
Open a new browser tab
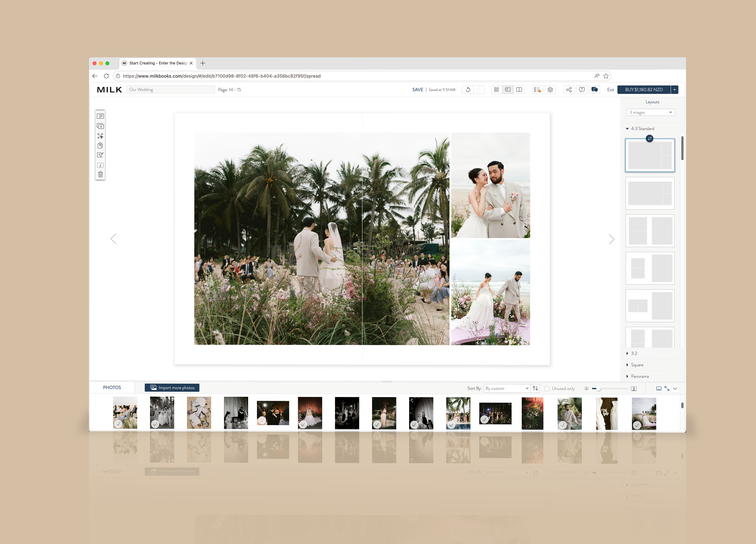(203, 63)
